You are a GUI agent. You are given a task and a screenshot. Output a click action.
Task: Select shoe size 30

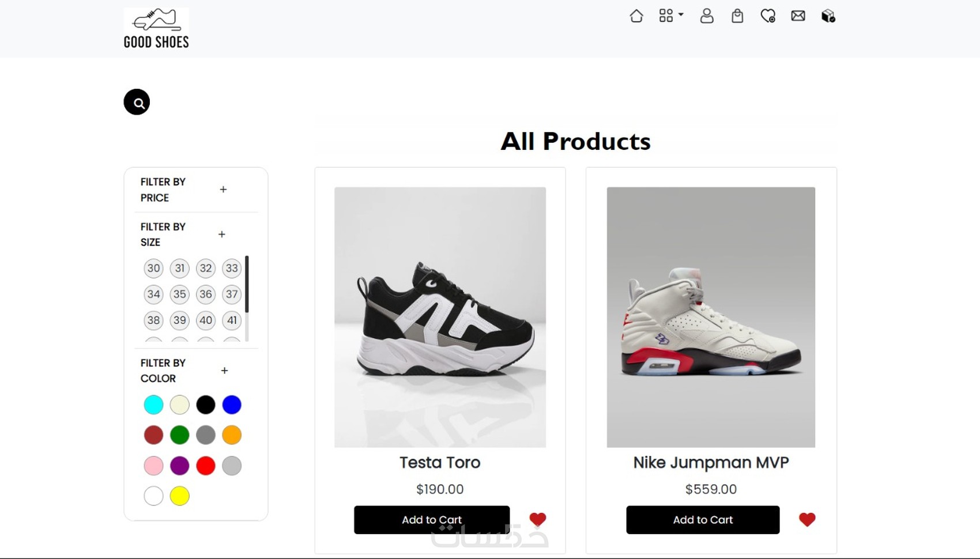coord(153,268)
